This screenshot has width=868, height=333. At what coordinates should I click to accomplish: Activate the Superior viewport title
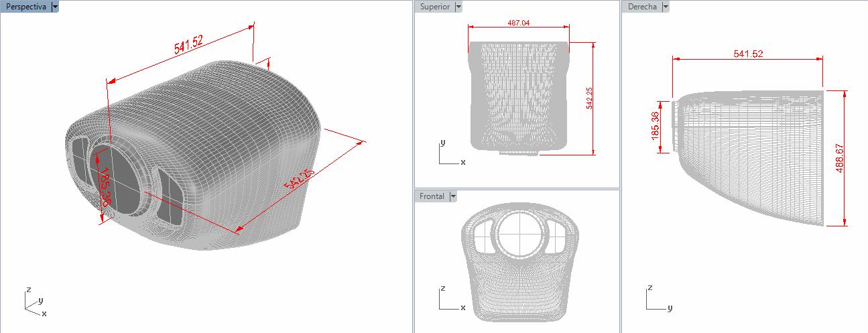[x=435, y=7]
